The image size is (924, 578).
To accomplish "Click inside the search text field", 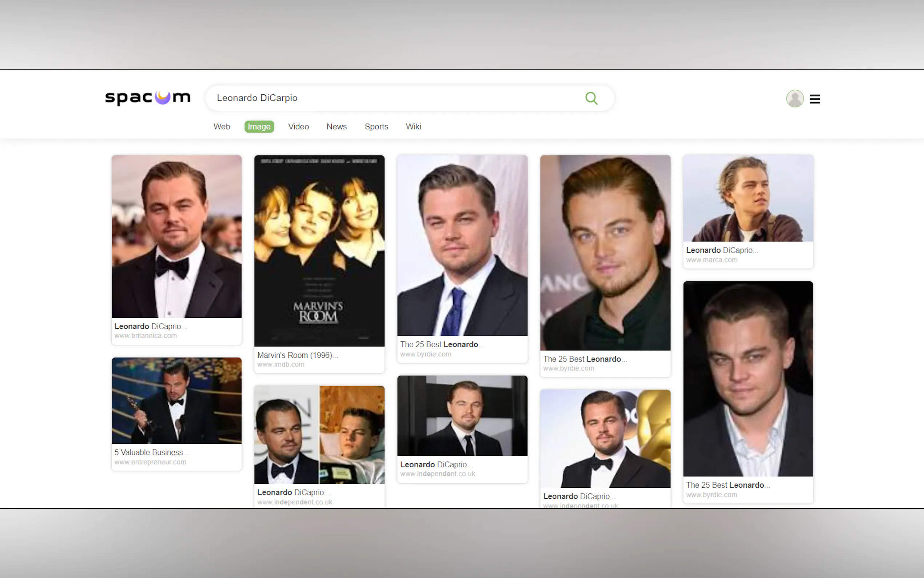I will [382, 98].
